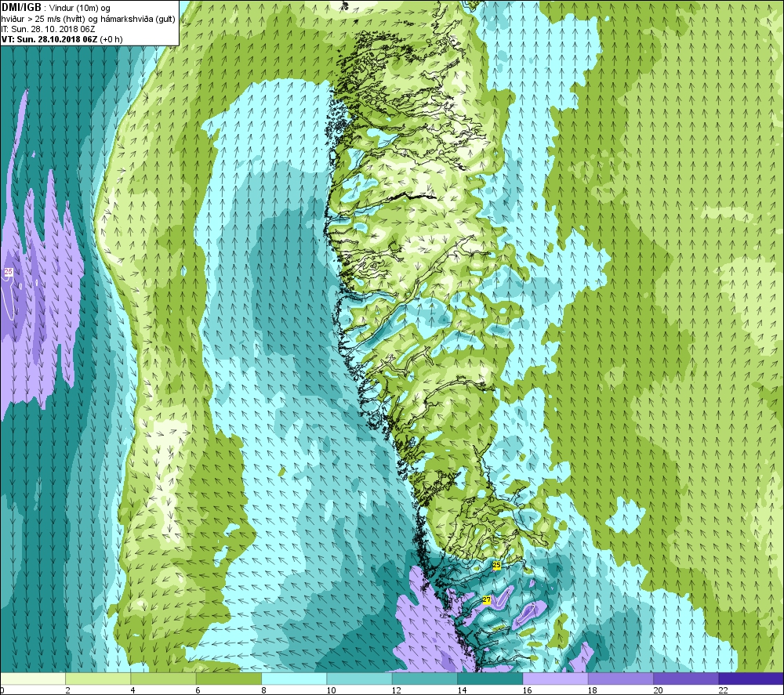Click the '16' tick label on the scale
784x695 pixels.
coord(527,690)
